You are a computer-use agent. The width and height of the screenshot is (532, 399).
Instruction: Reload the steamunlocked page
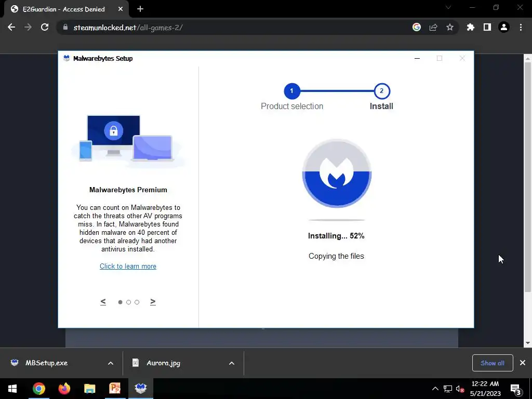(x=45, y=27)
